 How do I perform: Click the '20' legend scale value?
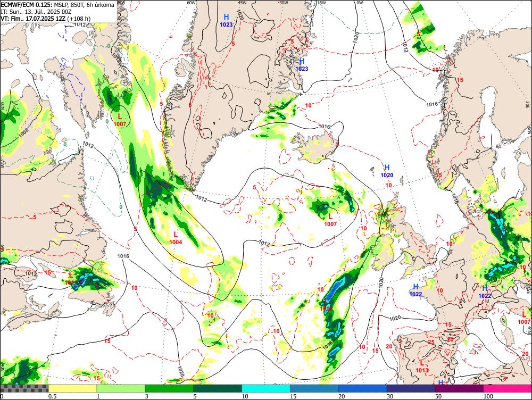point(342,396)
